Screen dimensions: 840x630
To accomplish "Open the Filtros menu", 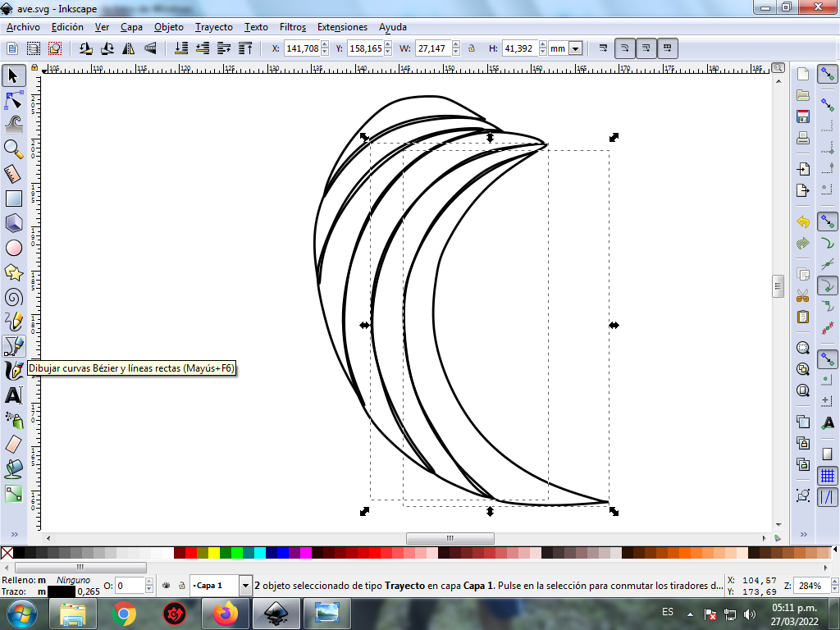I will tap(293, 27).
